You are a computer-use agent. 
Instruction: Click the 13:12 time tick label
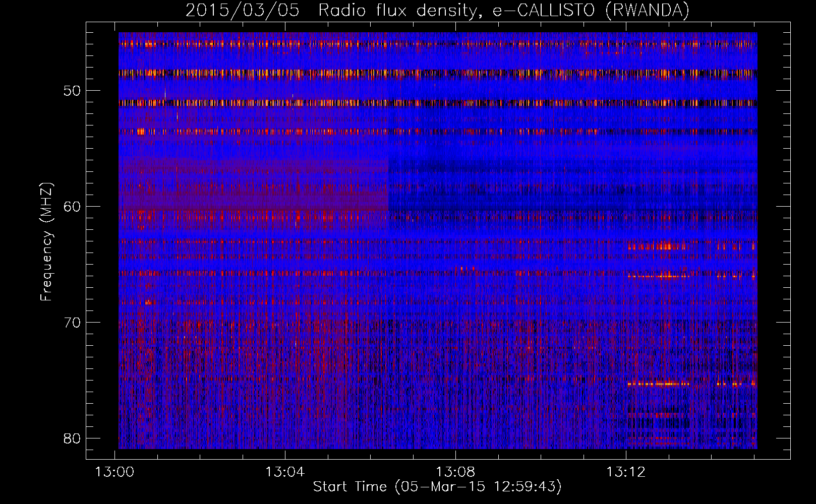(626, 472)
